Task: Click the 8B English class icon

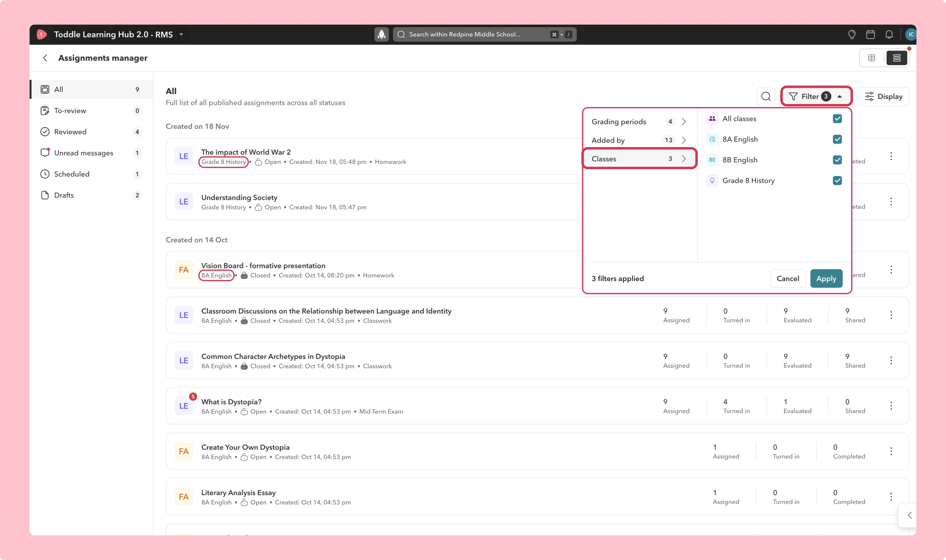Action: click(x=712, y=160)
